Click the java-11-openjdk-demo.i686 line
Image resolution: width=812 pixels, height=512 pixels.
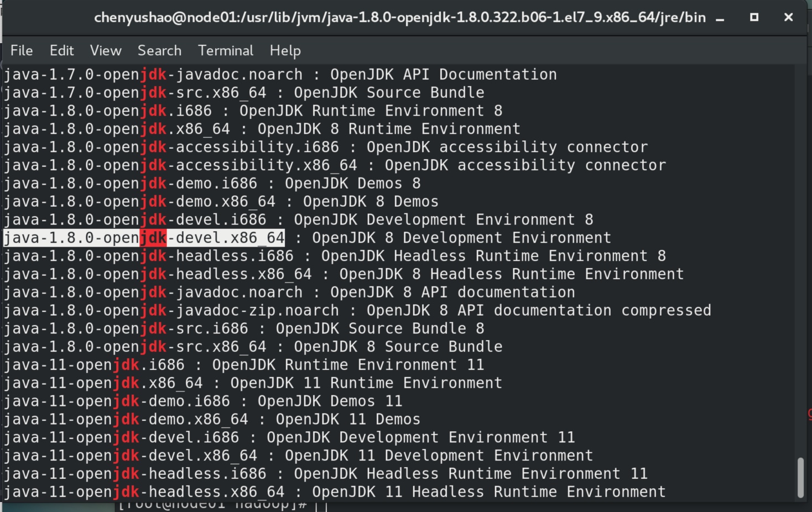point(203,401)
